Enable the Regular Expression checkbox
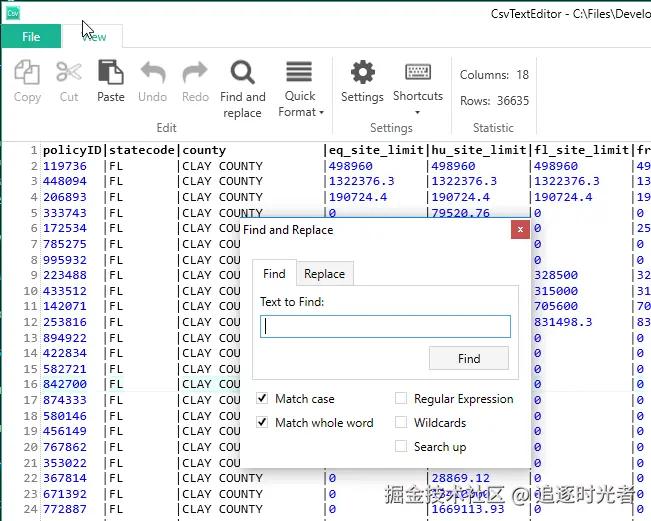Image resolution: width=651 pixels, height=521 pixels. click(401, 399)
